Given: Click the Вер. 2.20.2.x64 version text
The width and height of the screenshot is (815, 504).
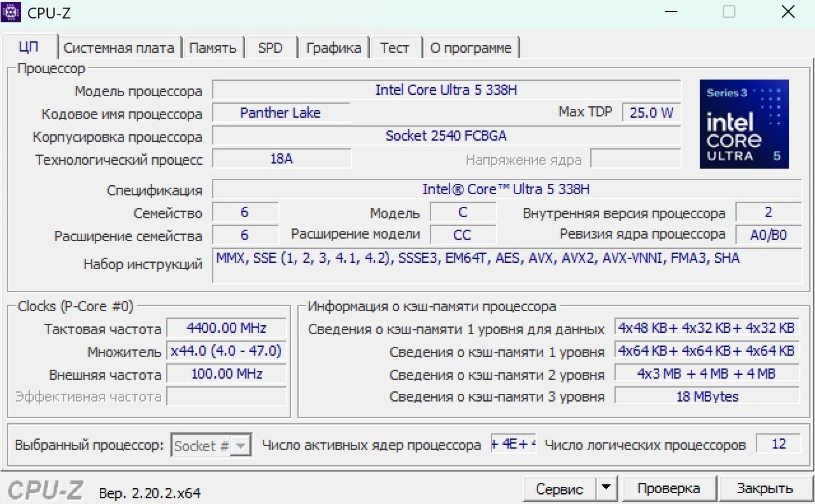Looking at the screenshot, I should tap(150, 493).
